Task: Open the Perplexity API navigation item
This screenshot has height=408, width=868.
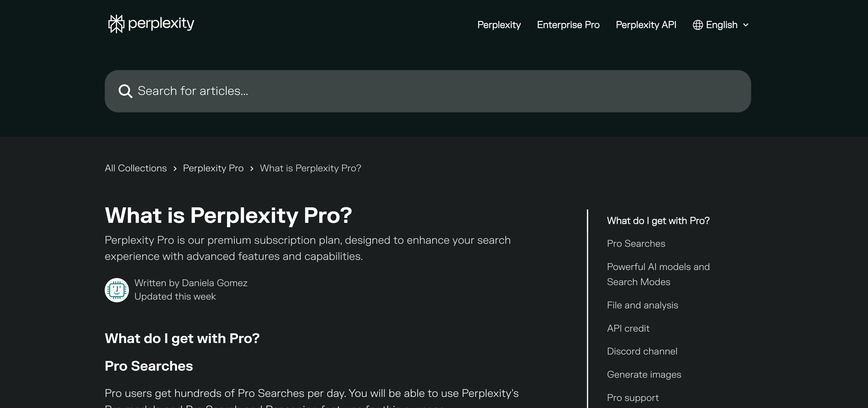Action: (x=646, y=25)
